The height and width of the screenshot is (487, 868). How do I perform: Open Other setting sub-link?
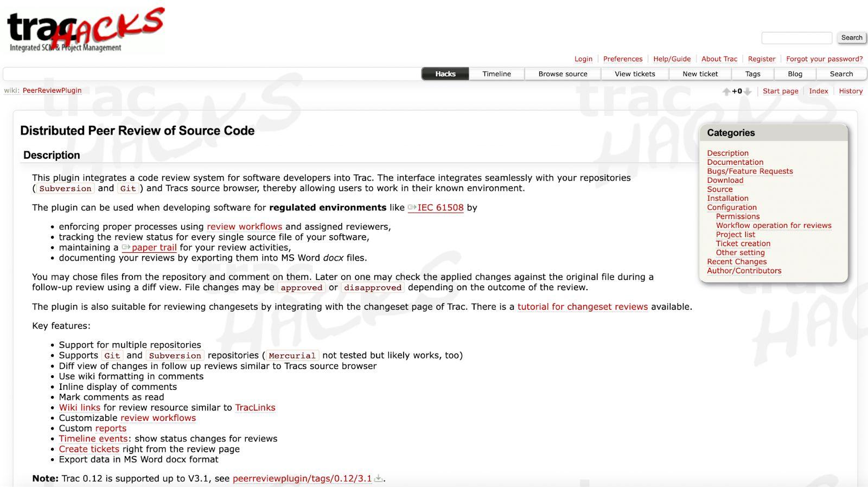click(740, 253)
